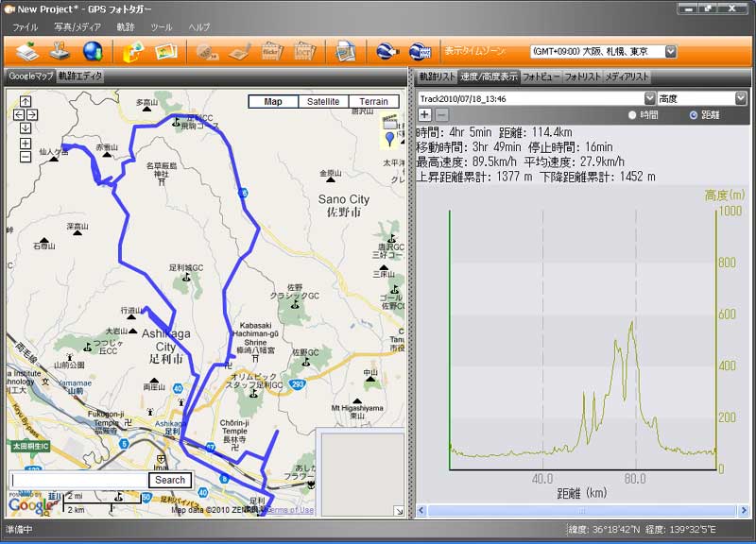Click the blue globe download toolbar icon

[x=93, y=51]
